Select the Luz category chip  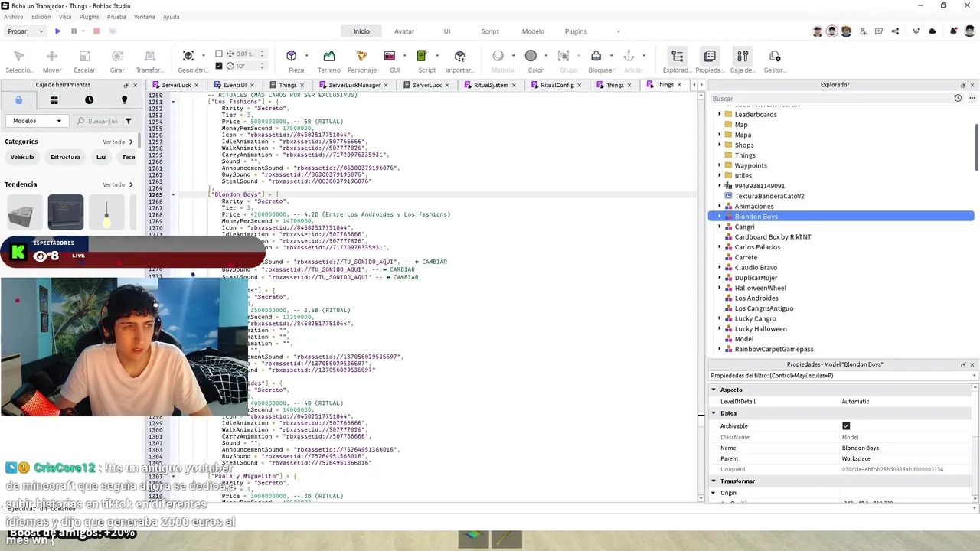click(101, 157)
